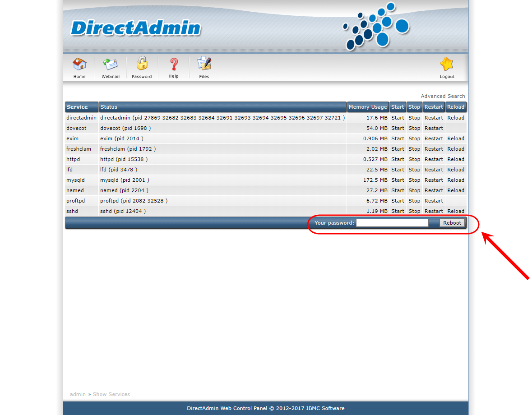Viewport: 532px width, 415px height.
Task: Stop the exim service
Action: (x=414, y=138)
